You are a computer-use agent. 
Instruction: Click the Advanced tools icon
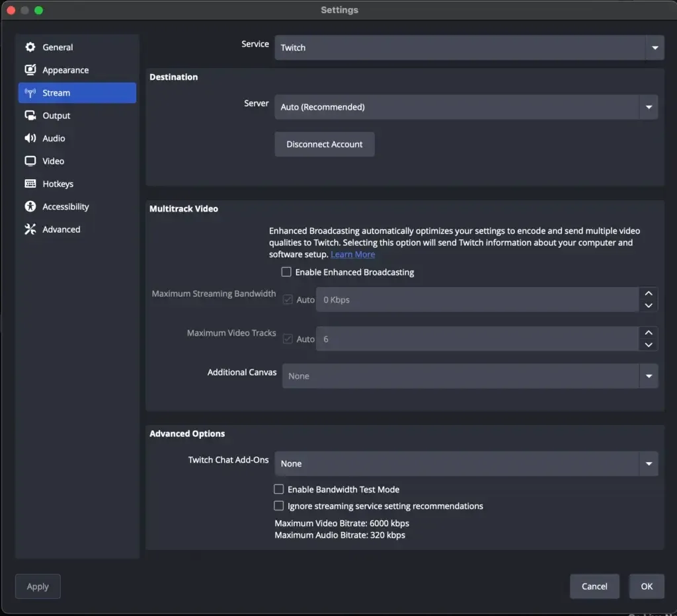tap(30, 229)
